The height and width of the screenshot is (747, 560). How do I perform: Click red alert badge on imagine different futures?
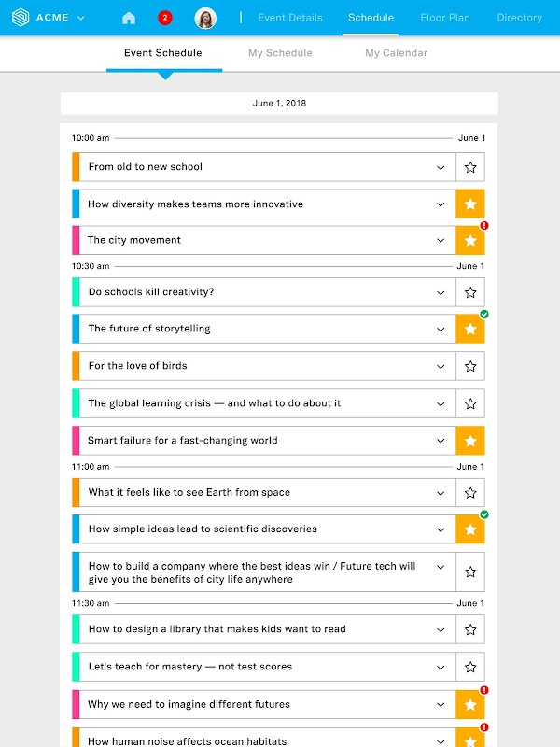(484, 690)
